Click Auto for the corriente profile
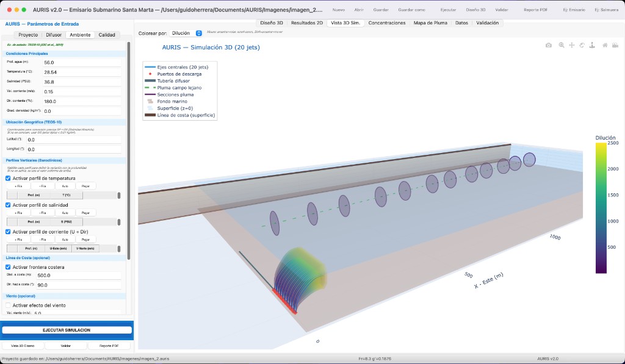This screenshot has width=625, height=364. (x=65, y=240)
